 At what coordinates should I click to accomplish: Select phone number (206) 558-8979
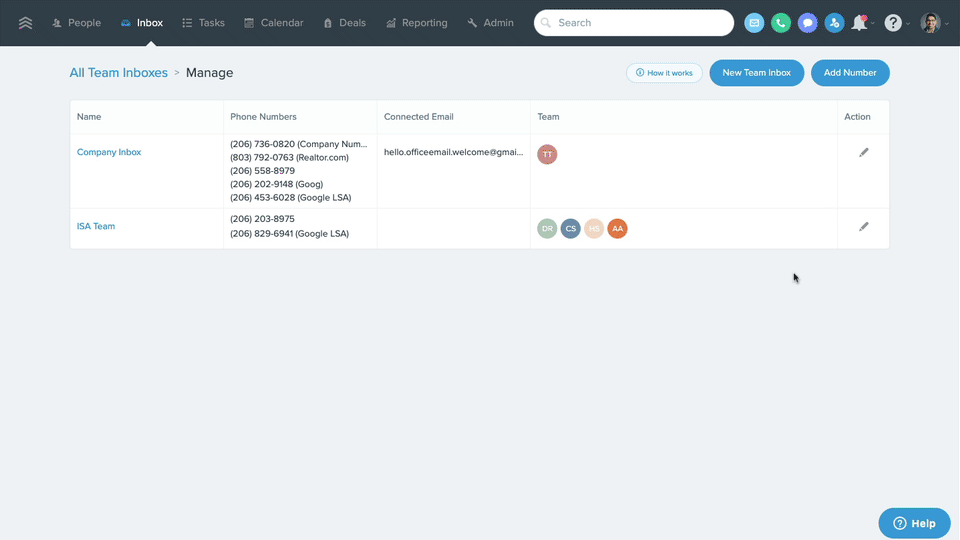click(262, 171)
